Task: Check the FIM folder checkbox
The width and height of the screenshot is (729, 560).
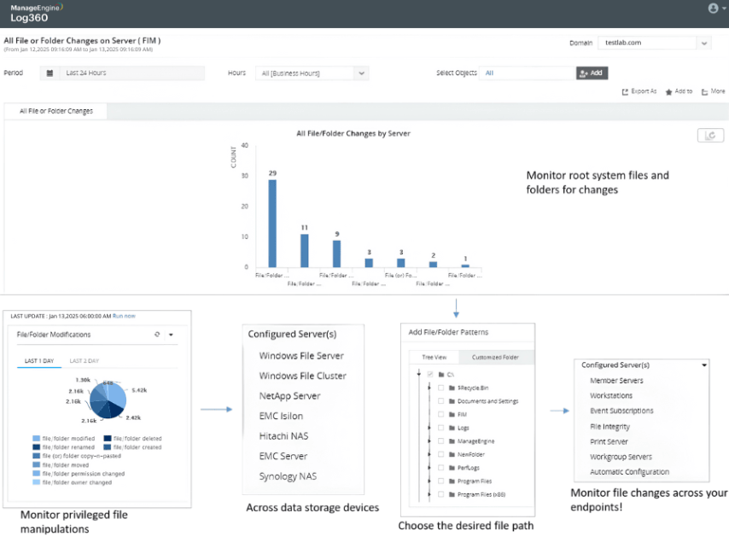Action: (x=440, y=414)
